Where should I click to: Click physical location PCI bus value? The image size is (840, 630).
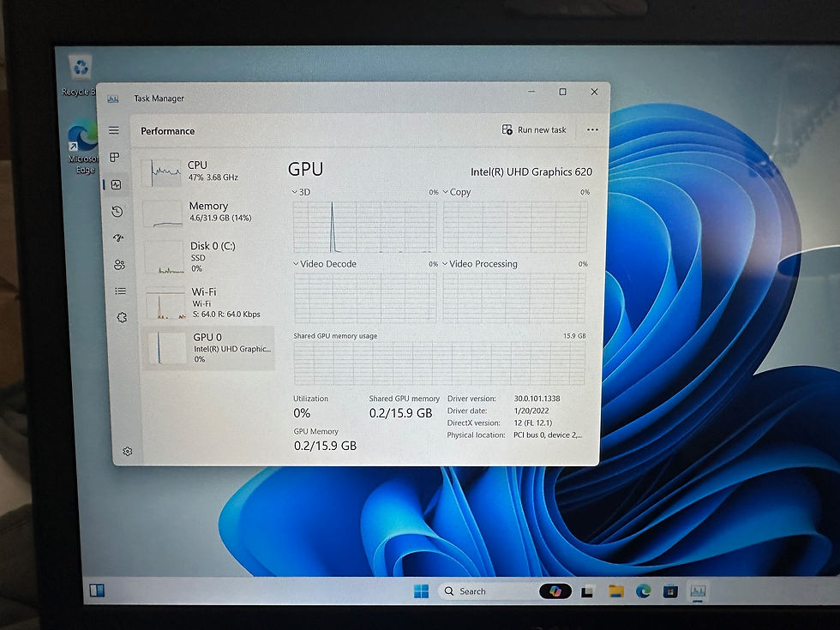pyautogui.click(x=548, y=435)
